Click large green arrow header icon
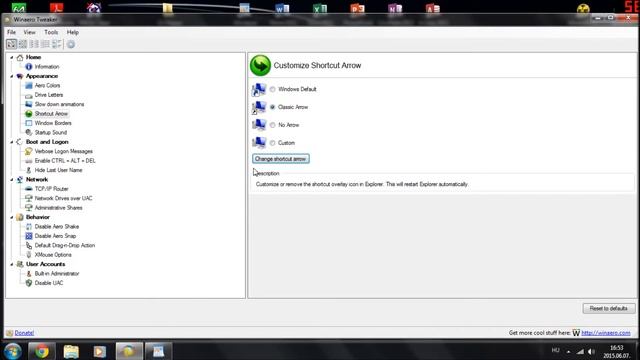 tap(260, 65)
